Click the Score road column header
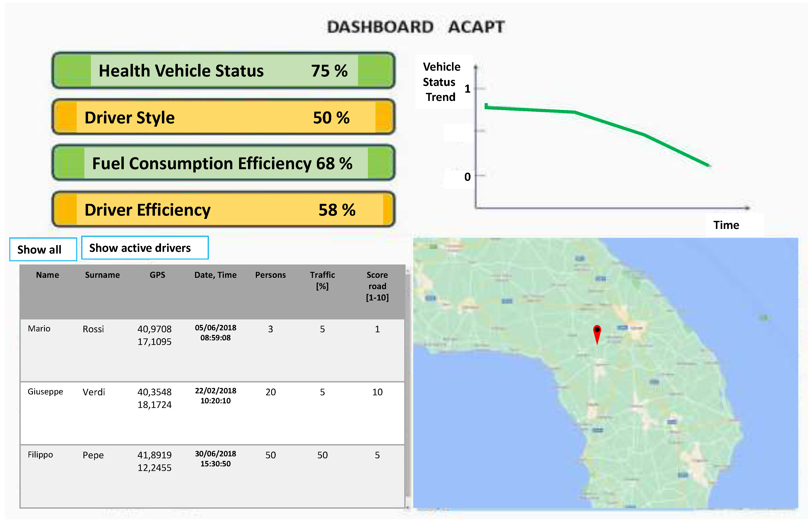Viewport: 812px width, 527px height. (377, 286)
